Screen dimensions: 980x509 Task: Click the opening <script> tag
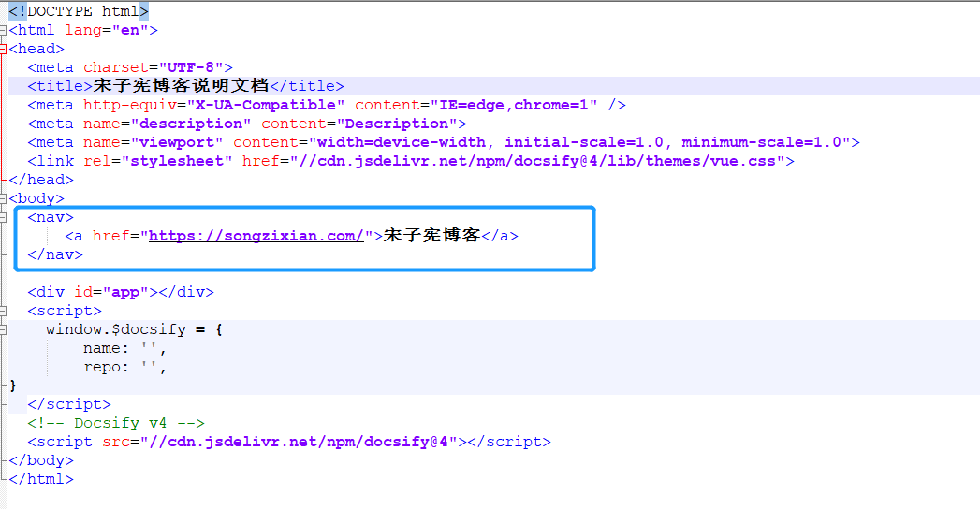point(65,311)
